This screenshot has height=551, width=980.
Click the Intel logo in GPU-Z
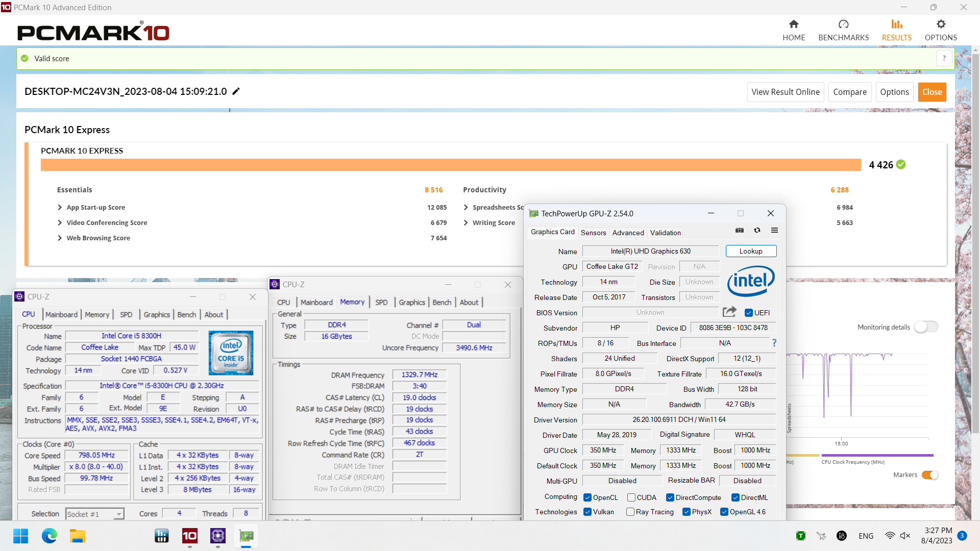[x=751, y=281]
